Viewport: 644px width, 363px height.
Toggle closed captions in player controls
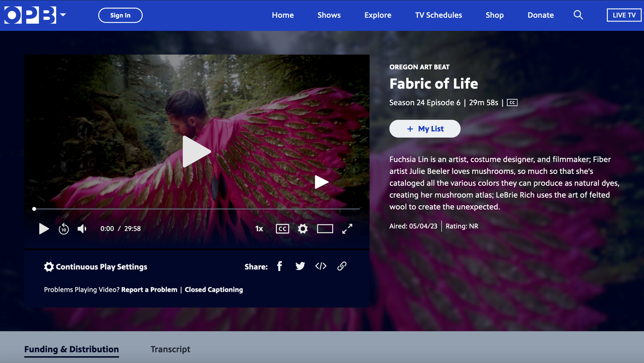click(x=282, y=229)
